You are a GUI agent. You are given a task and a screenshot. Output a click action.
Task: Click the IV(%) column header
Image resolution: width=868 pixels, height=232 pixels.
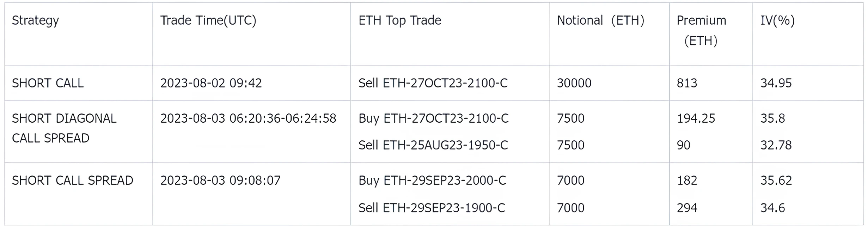[777, 21]
